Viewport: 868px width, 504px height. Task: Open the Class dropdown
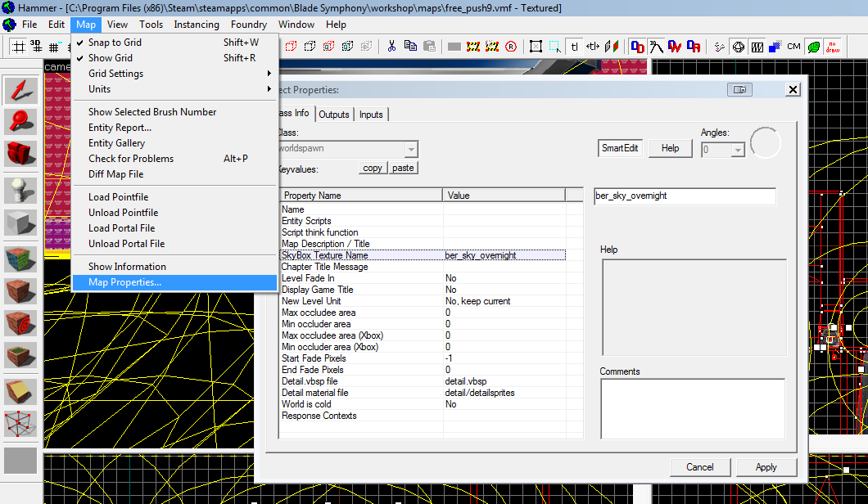pyautogui.click(x=411, y=149)
